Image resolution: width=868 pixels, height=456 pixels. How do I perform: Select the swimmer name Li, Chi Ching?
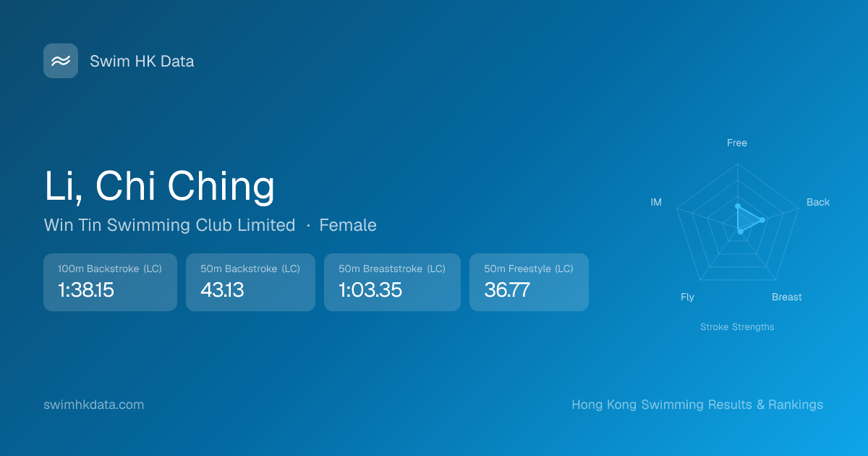point(159,185)
